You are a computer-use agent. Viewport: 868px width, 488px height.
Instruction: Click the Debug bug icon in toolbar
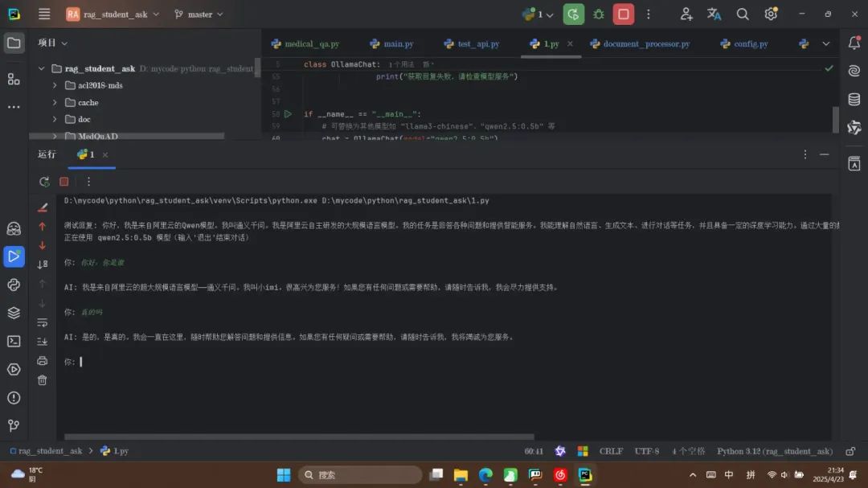pyautogui.click(x=599, y=14)
